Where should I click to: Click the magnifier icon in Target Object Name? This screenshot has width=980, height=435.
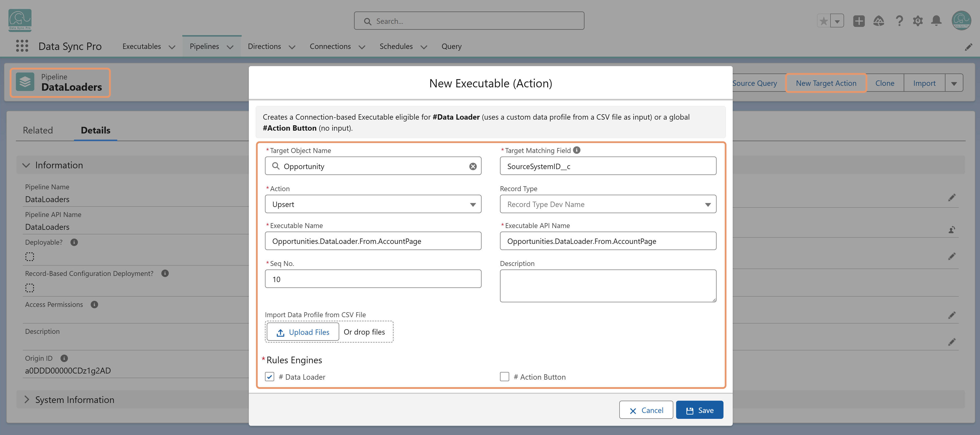(x=276, y=166)
